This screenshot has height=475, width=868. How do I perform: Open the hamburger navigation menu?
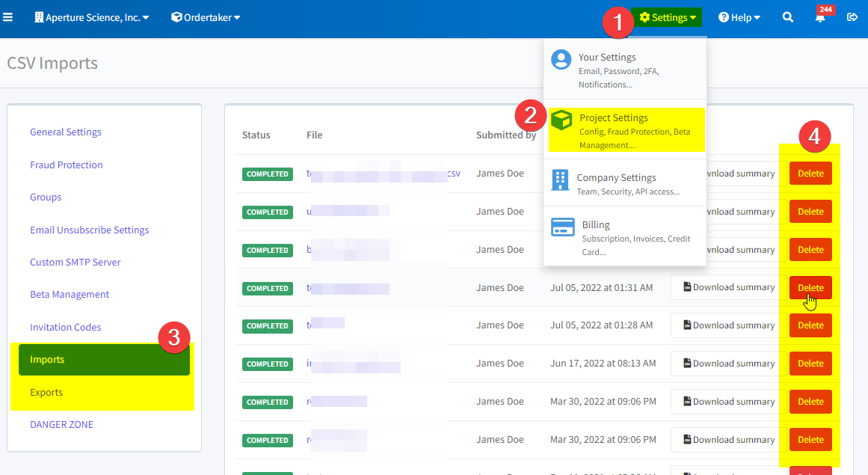point(7,17)
